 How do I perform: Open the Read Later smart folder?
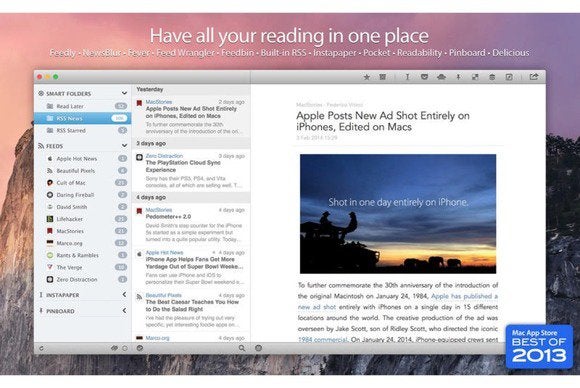82,106
